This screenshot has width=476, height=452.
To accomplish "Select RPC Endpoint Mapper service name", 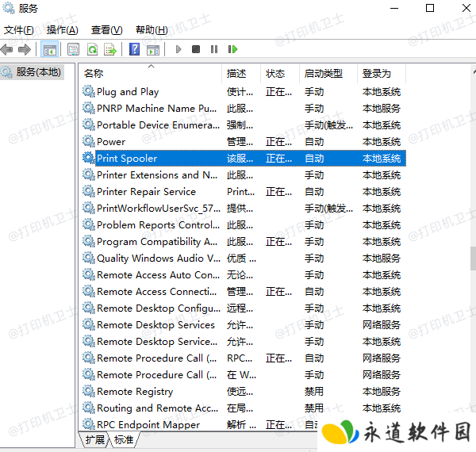I will [x=148, y=425].
